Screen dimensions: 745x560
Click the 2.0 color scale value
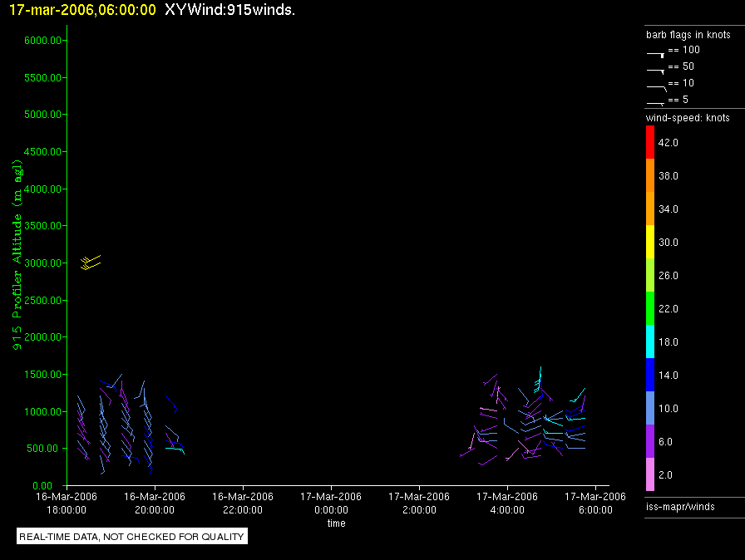(x=665, y=475)
